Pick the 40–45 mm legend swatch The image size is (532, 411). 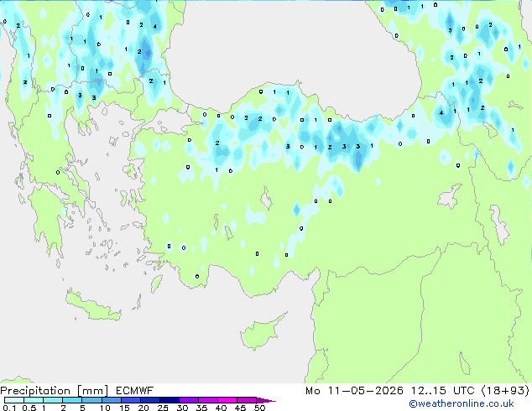point(227,400)
